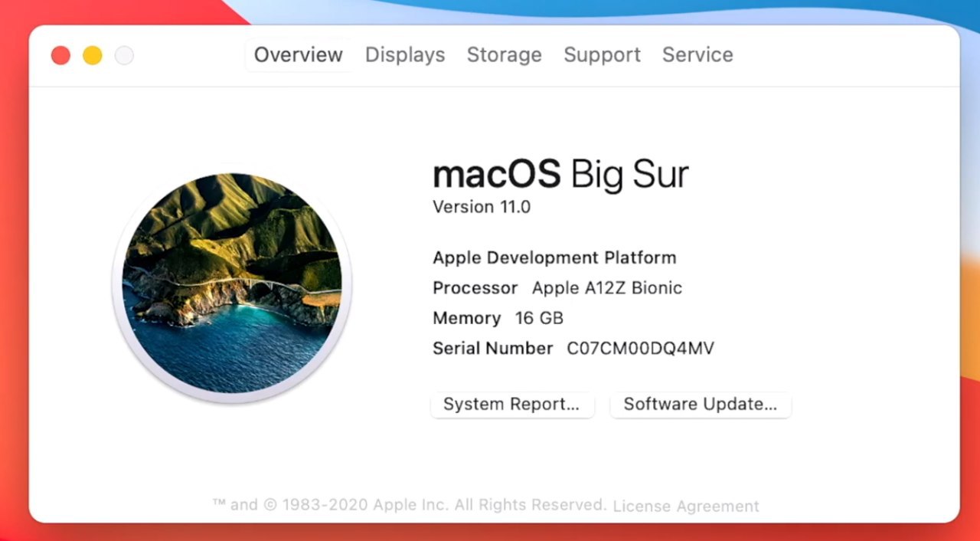
Task: Click the Apple A12Z Bionic processor value
Action: tap(607, 288)
